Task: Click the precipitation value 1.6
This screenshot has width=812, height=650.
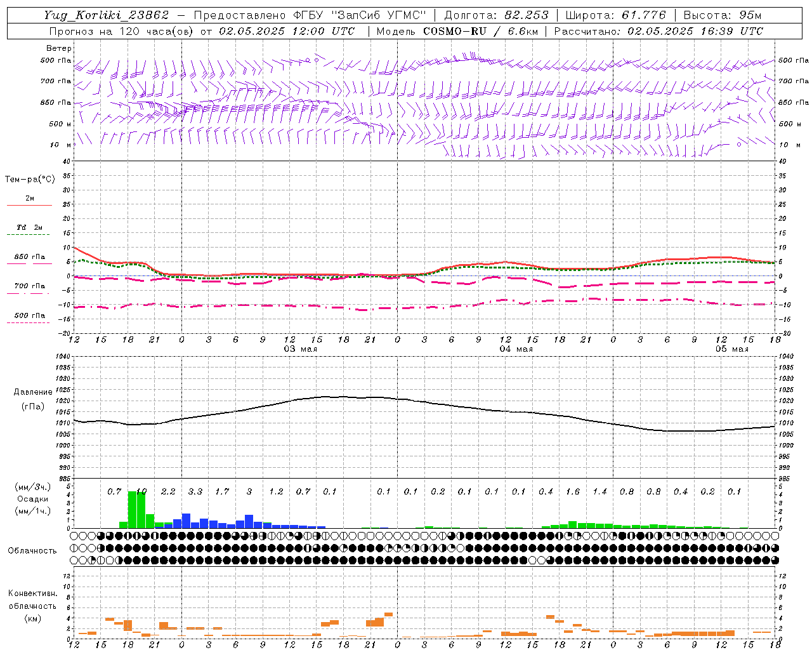Action: coord(573,491)
